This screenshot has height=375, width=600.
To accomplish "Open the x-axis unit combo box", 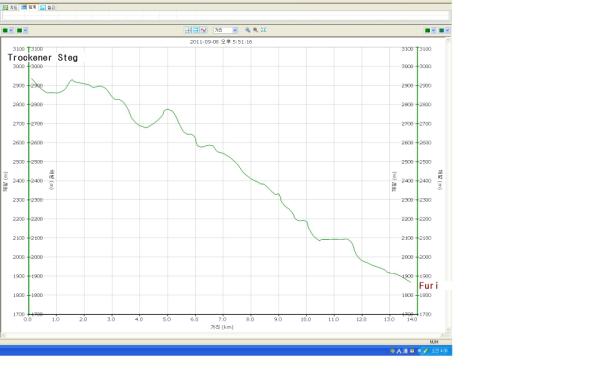I will (x=226, y=30).
